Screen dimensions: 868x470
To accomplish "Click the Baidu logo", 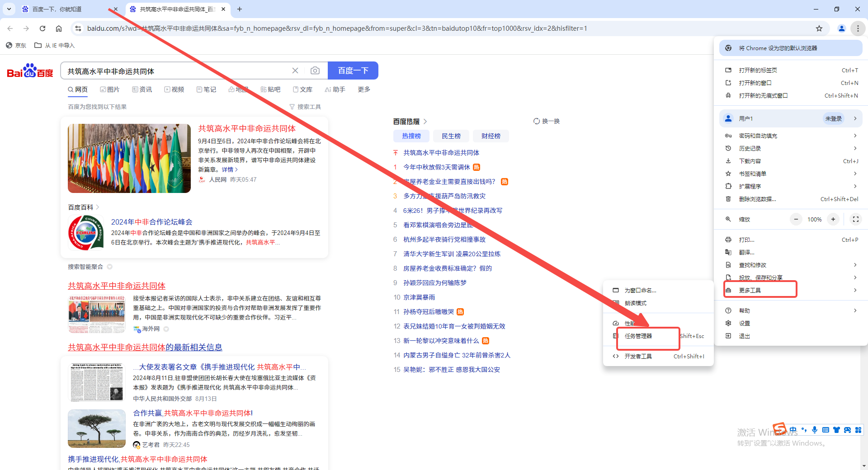I will (x=30, y=71).
